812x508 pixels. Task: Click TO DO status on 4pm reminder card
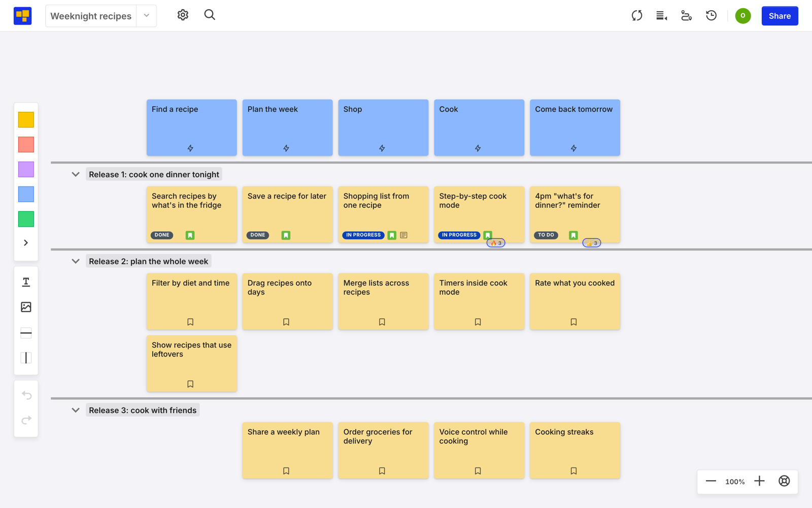click(546, 235)
